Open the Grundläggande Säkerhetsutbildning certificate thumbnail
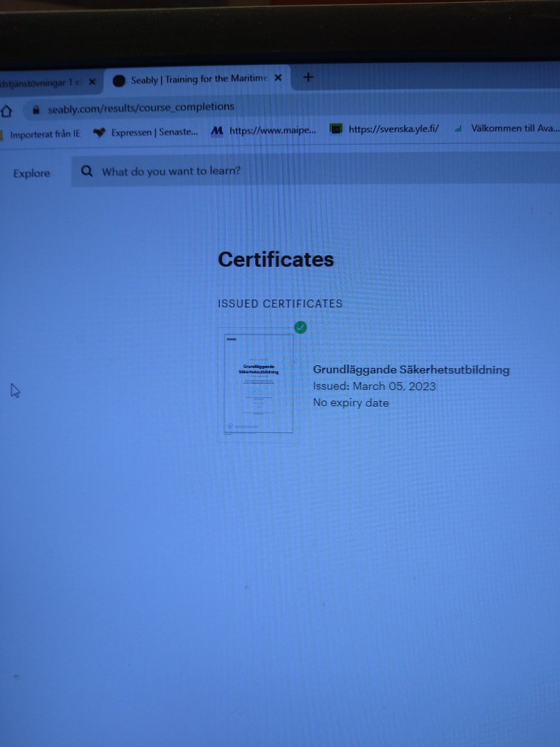This screenshot has height=747, width=560. tap(259, 384)
